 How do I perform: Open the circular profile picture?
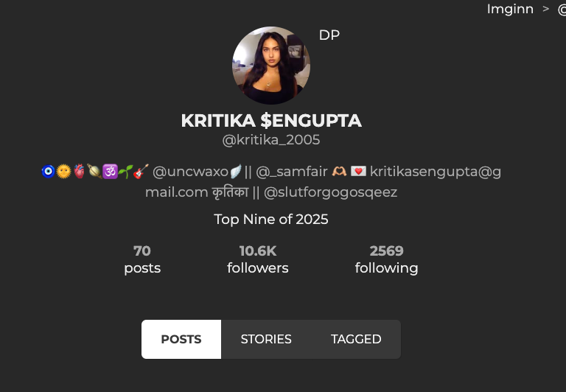click(x=271, y=66)
